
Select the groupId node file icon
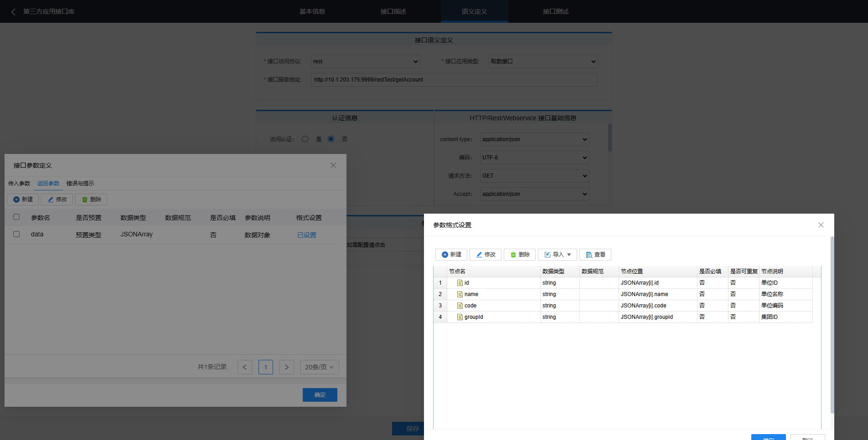coord(460,317)
